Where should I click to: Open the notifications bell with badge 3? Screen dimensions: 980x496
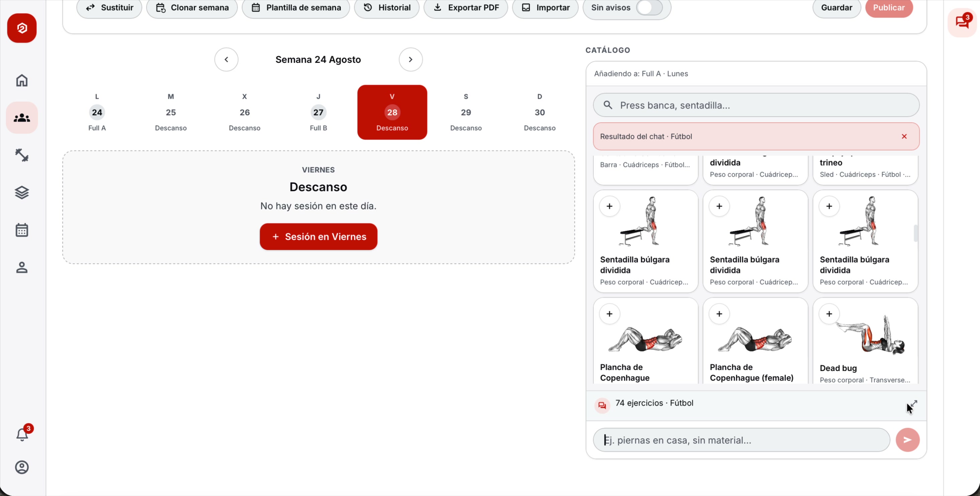[22, 433]
